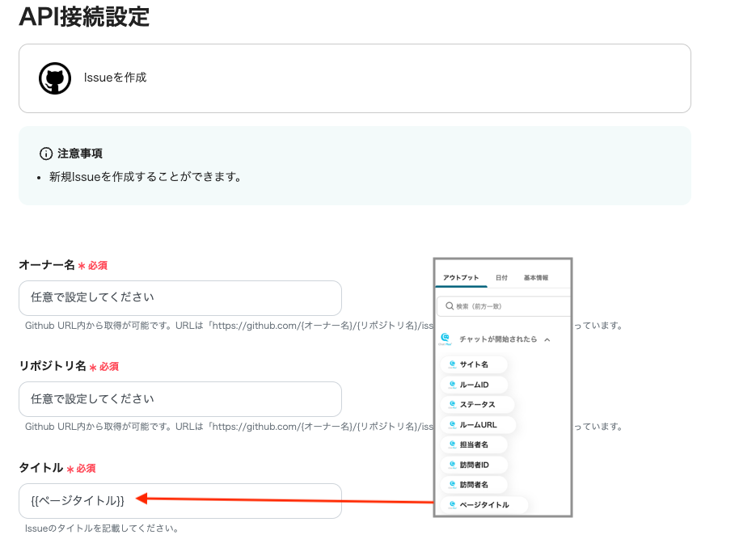Focus the 検索（前方一致） search box
Image resolution: width=756 pixels, height=560 pixels.
point(504,306)
